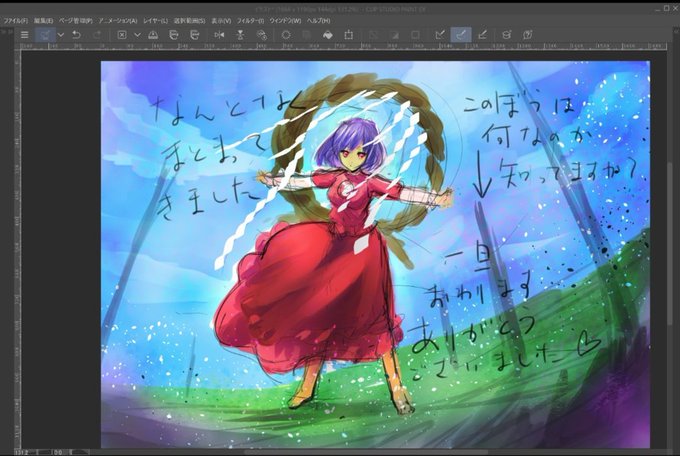This screenshot has width=680, height=456.
Task: Undo the last stroke
Action: [x=76, y=35]
